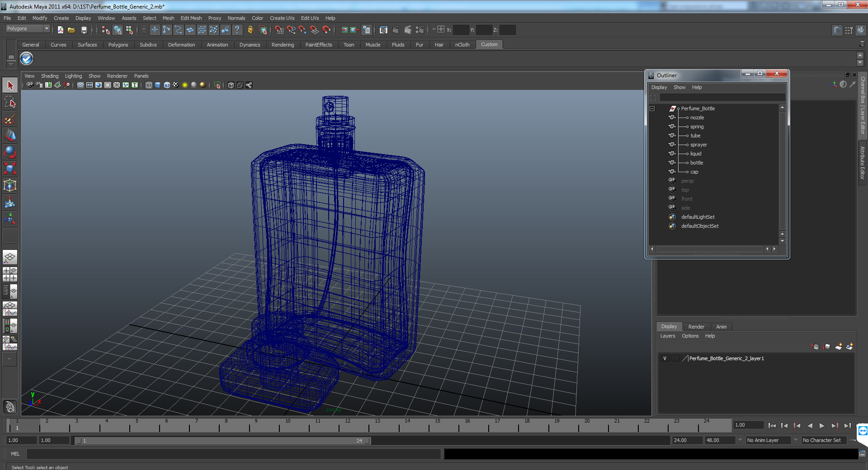Activate the Rotate tool sphere icon
The height and width of the screenshot is (470, 868).
10,152
